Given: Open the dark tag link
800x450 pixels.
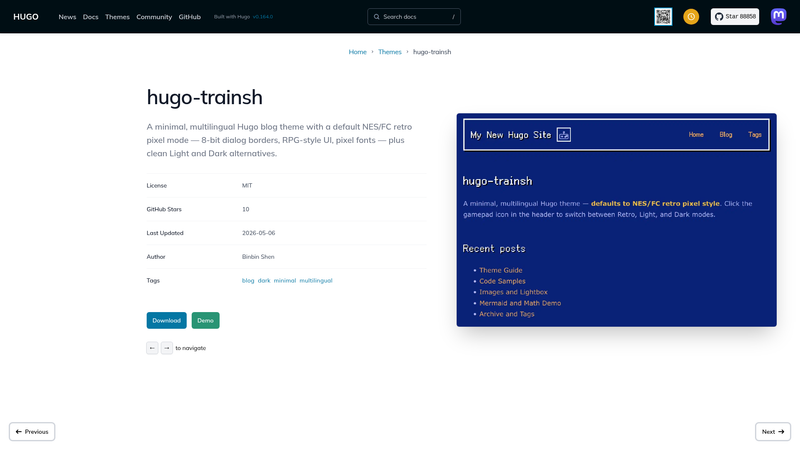Looking at the screenshot, I should [264, 281].
